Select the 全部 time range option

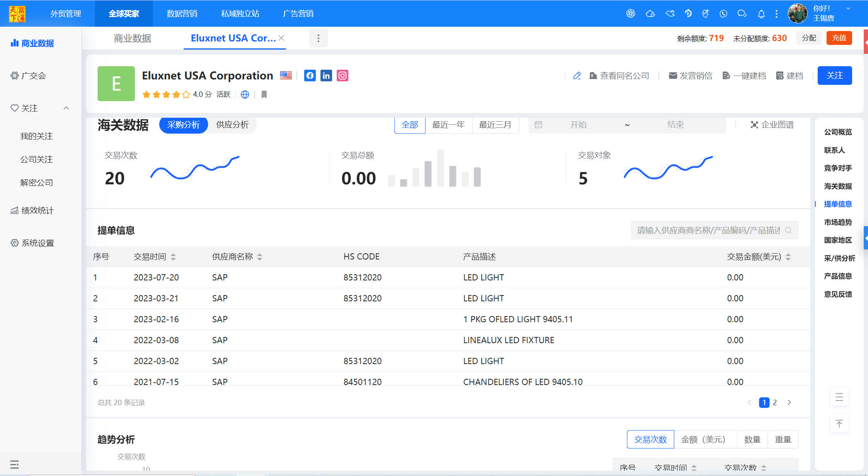point(410,125)
